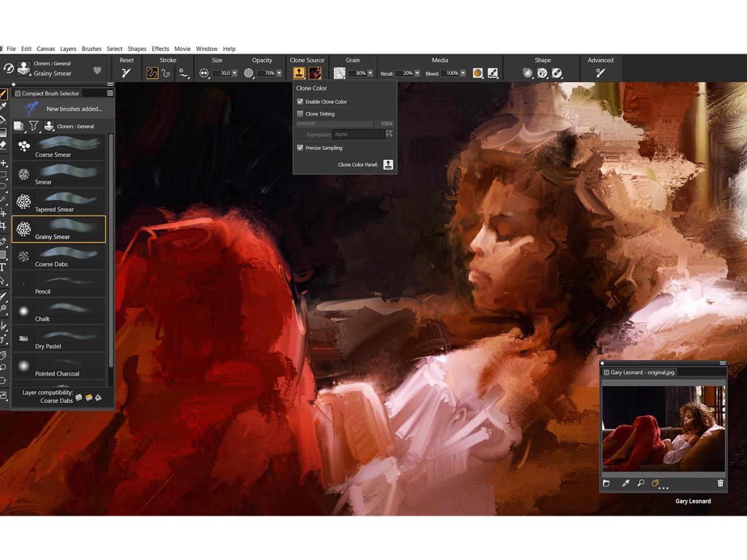Click the eyedropper icon in reference panel

click(626, 483)
